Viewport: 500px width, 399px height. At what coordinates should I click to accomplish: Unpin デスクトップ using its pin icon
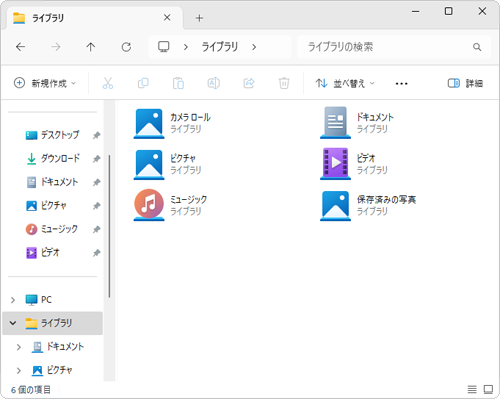(96, 135)
